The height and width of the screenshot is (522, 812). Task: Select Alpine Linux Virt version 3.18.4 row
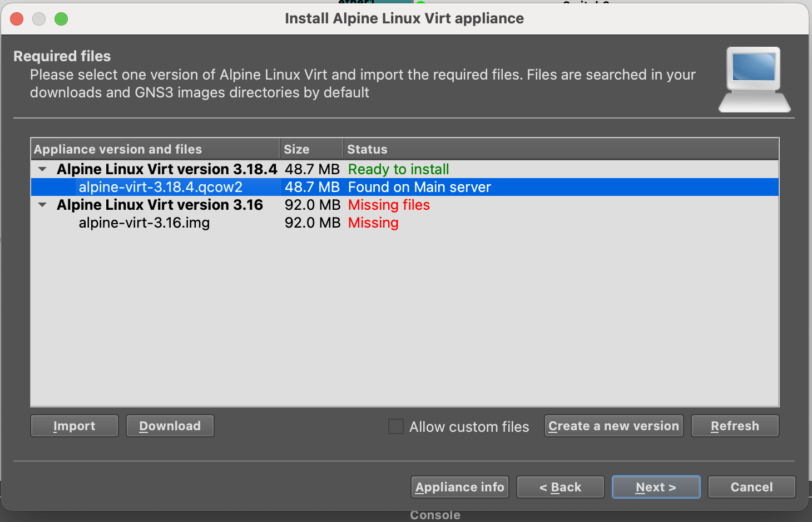click(167, 169)
